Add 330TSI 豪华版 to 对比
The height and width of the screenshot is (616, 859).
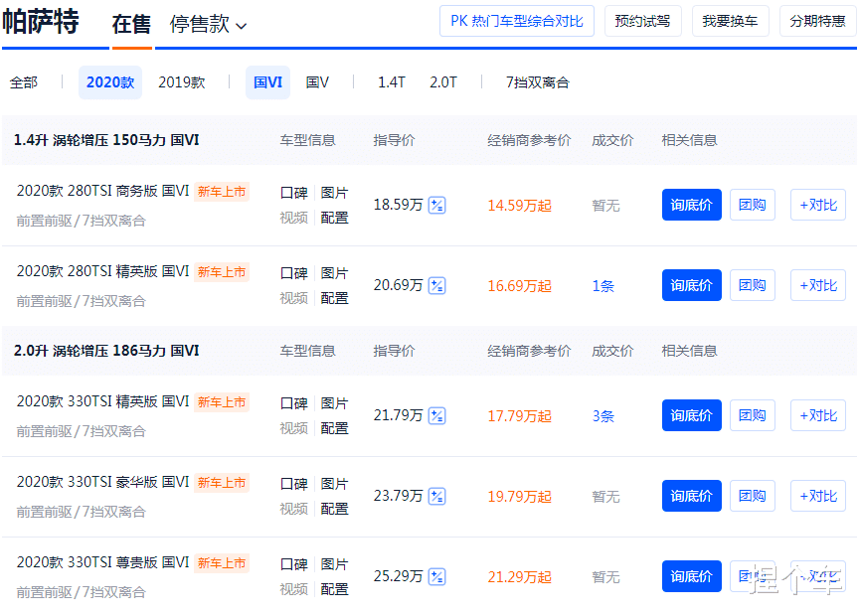click(x=818, y=496)
